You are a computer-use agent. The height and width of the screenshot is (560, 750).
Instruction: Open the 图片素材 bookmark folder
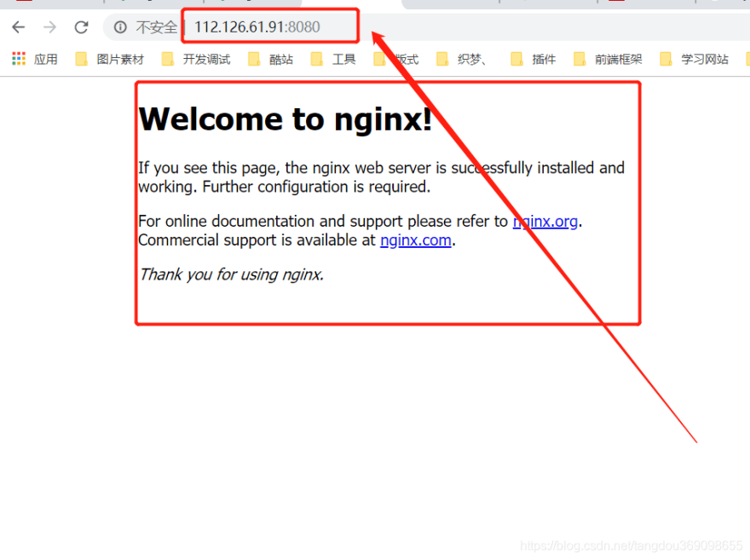pyautogui.click(x=110, y=60)
